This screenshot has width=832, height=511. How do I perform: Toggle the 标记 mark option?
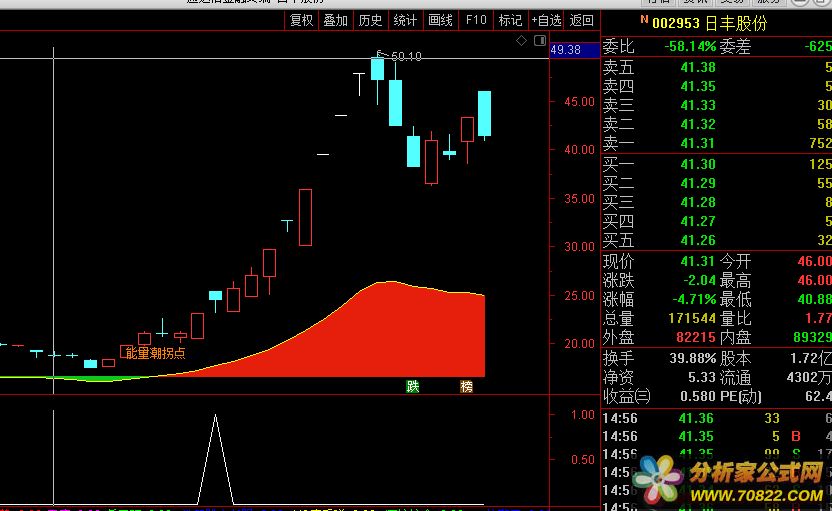click(x=510, y=20)
